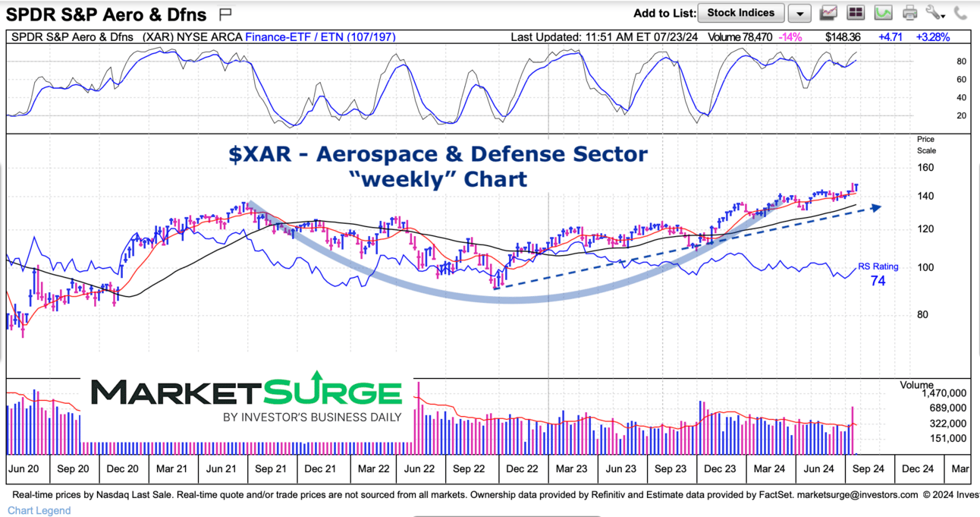Screen dimensions: 980x517
Task: Select the Jun 20 date marker
Action: 24,468
